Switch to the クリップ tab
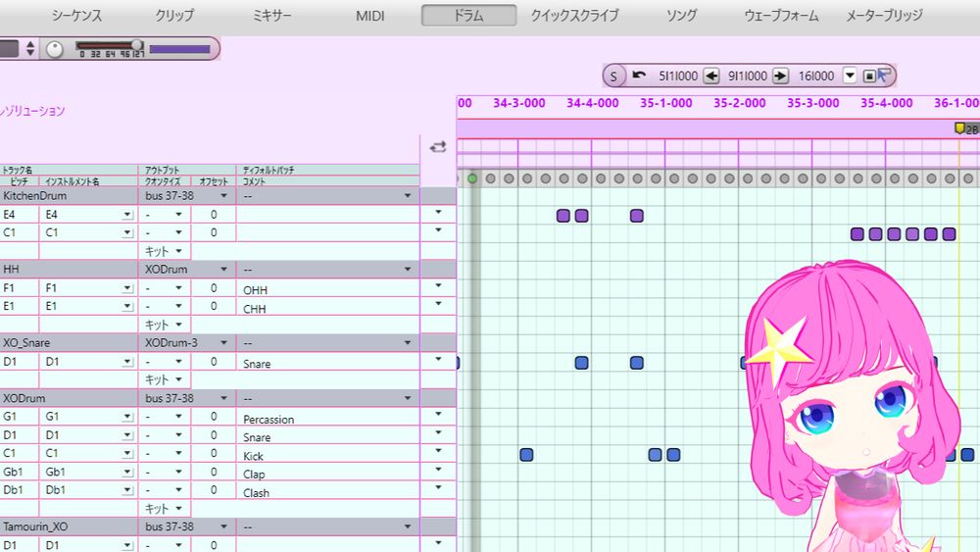The height and width of the screenshot is (552, 980). 175,15
